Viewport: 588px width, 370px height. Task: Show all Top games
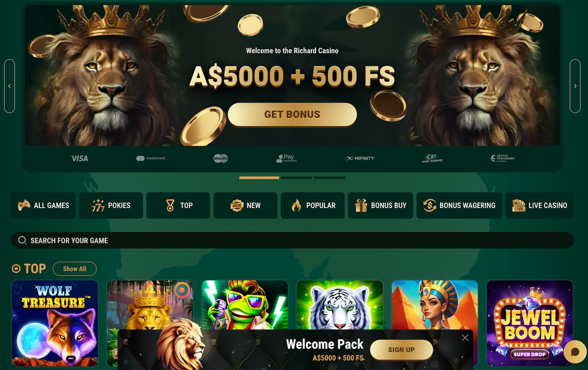[x=75, y=269]
